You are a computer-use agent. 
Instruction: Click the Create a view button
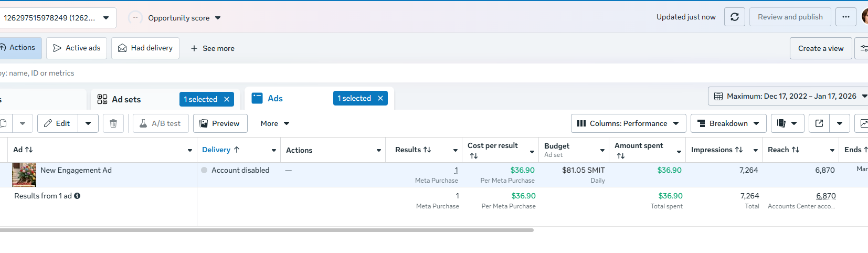(820, 48)
